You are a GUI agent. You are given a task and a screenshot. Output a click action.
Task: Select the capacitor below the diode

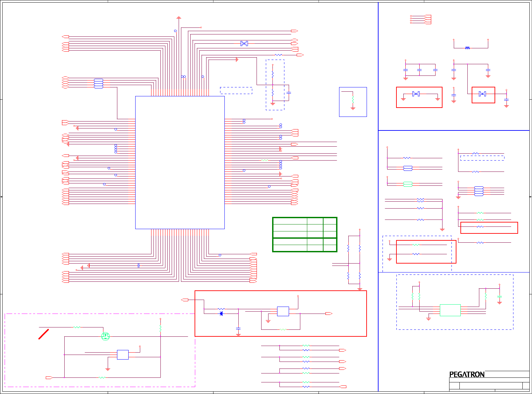click(x=238, y=328)
